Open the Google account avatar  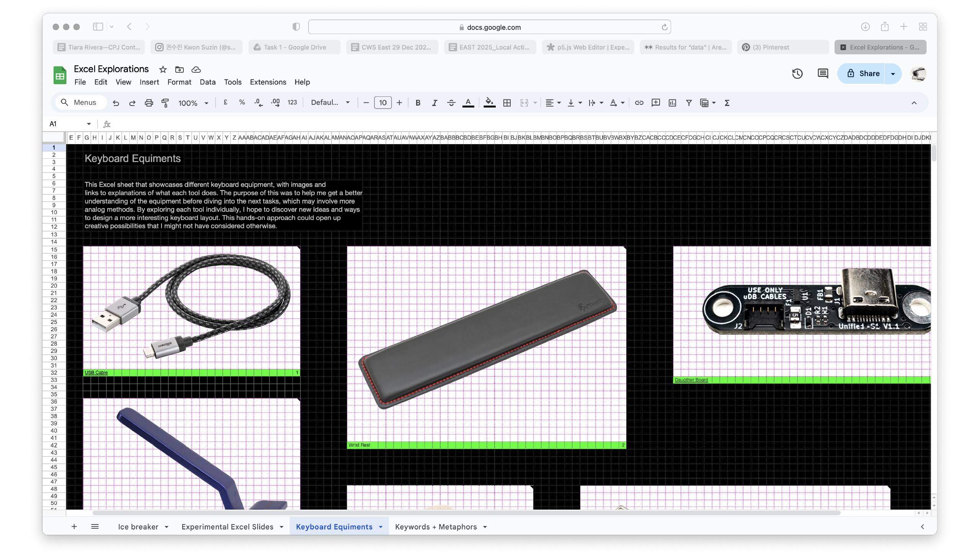(918, 73)
